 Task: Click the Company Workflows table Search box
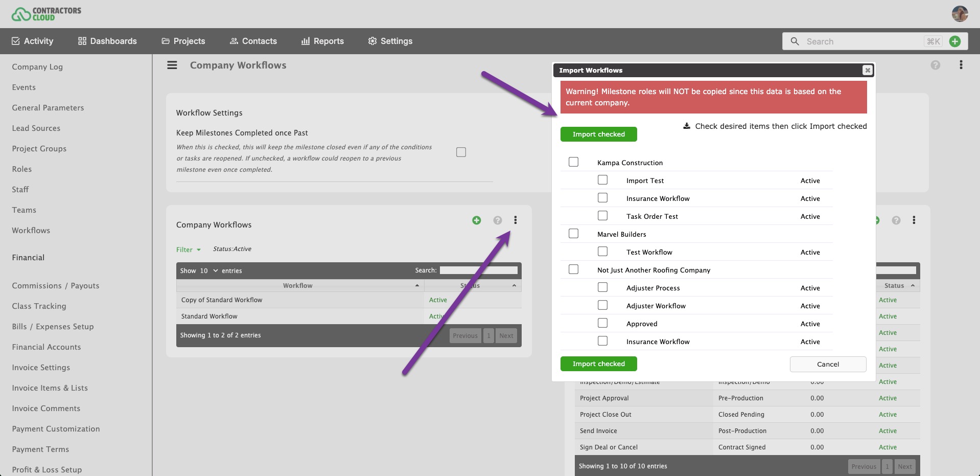click(x=479, y=270)
